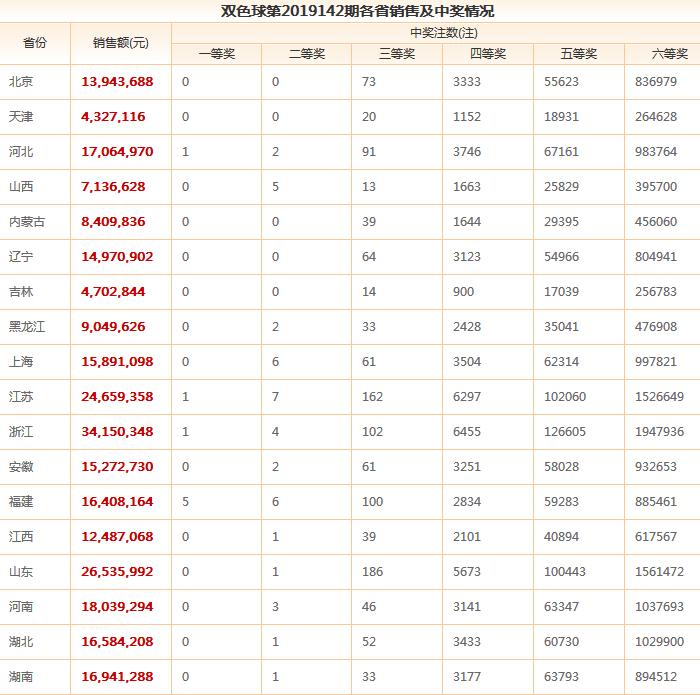The width and height of the screenshot is (700, 695).
Task: Click fourth prize value 6455
Action: point(467,432)
